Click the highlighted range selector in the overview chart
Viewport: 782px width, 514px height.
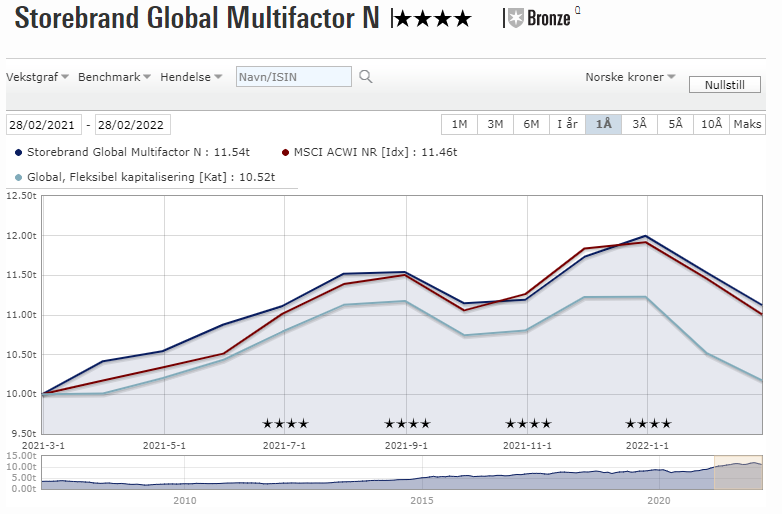(738, 472)
